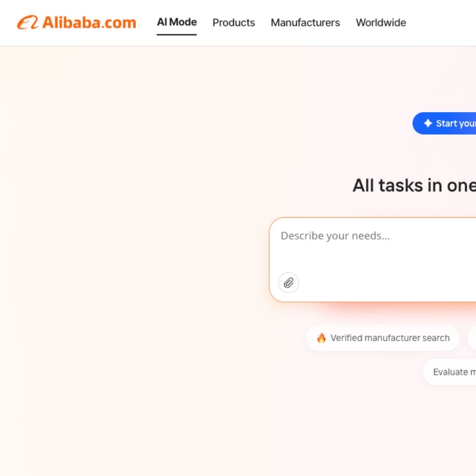
Task: Click the fire emoji on the suggestion chip
Action: [322, 338]
